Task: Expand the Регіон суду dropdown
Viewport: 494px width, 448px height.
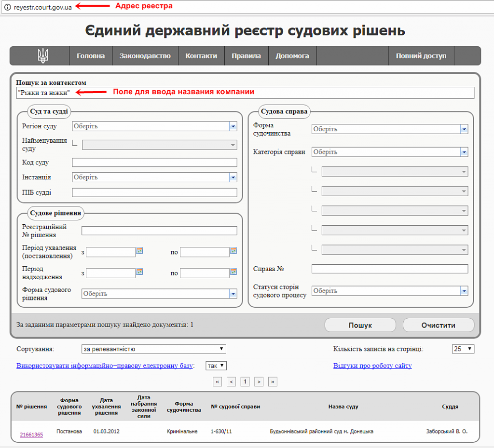Action: point(233,126)
